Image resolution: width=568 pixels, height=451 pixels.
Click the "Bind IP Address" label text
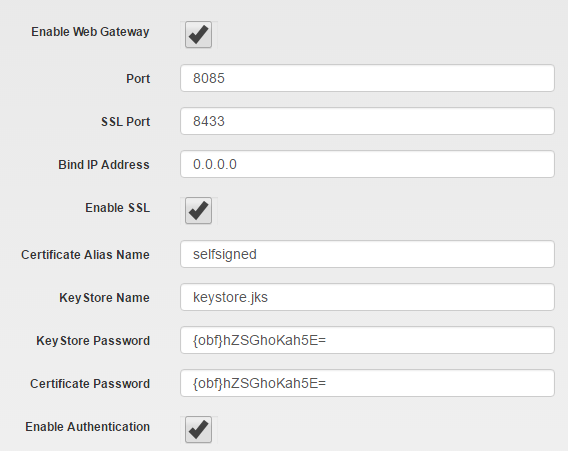click(x=104, y=165)
